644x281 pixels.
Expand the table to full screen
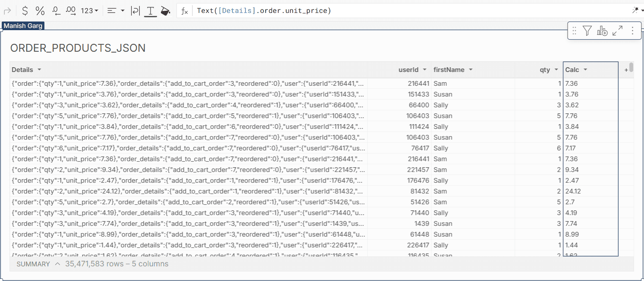click(618, 31)
